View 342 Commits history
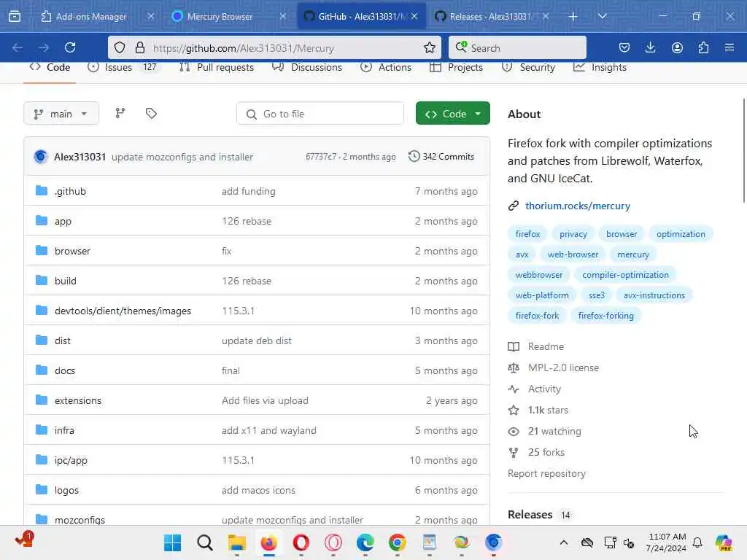The image size is (747, 560). click(441, 157)
